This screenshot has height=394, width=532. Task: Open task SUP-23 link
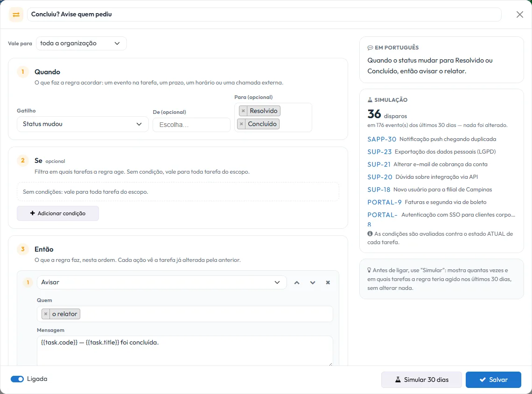coord(379,152)
